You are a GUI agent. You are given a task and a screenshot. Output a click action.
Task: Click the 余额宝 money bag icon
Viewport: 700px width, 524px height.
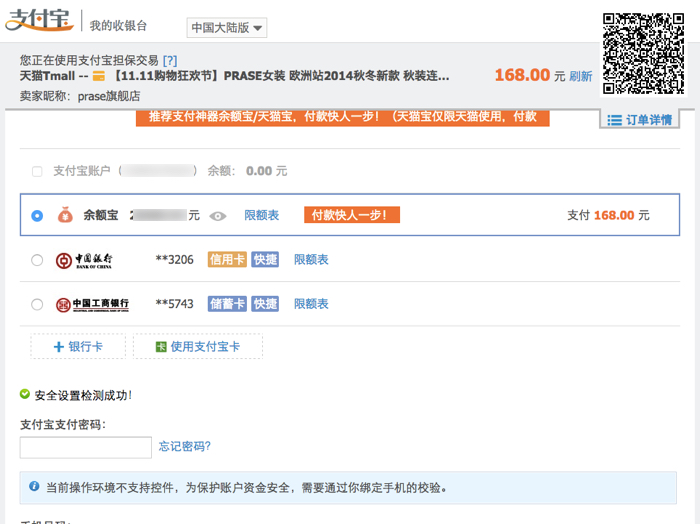tap(65, 215)
